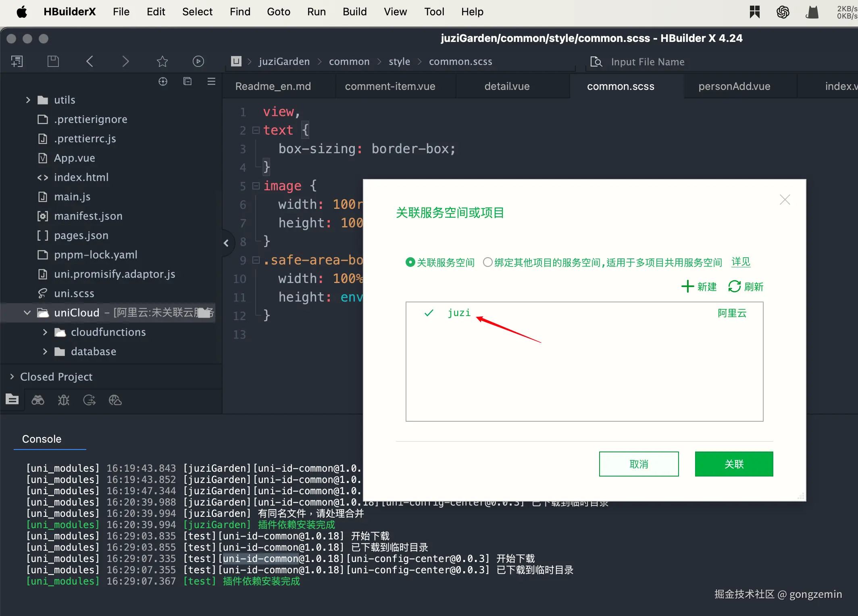Open the Build menu
Screen dimensions: 858x616
coord(354,12)
